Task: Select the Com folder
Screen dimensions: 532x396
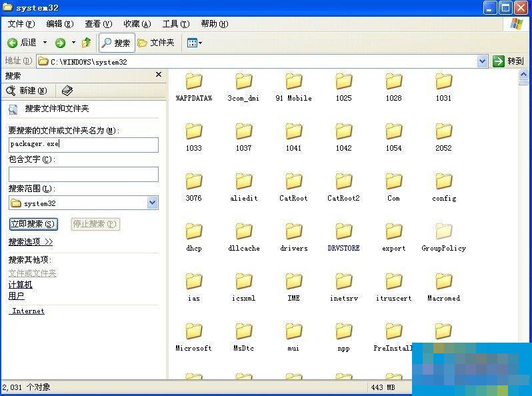Action: [393, 187]
